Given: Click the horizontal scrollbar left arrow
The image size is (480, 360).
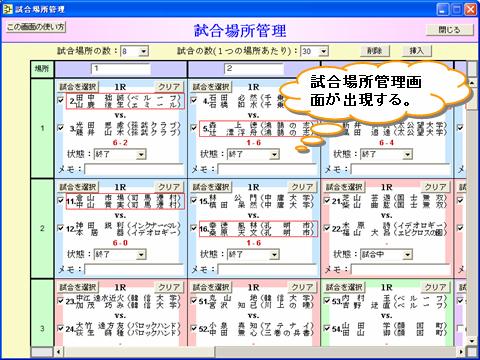Looking at the screenshot, I should [59, 351].
